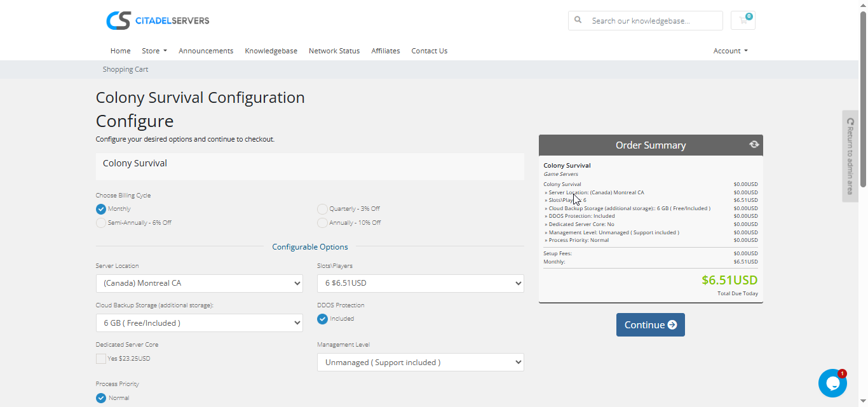Expand the Management Level dropdown
The height and width of the screenshot is (407, 868).
[x=420, y=363]
